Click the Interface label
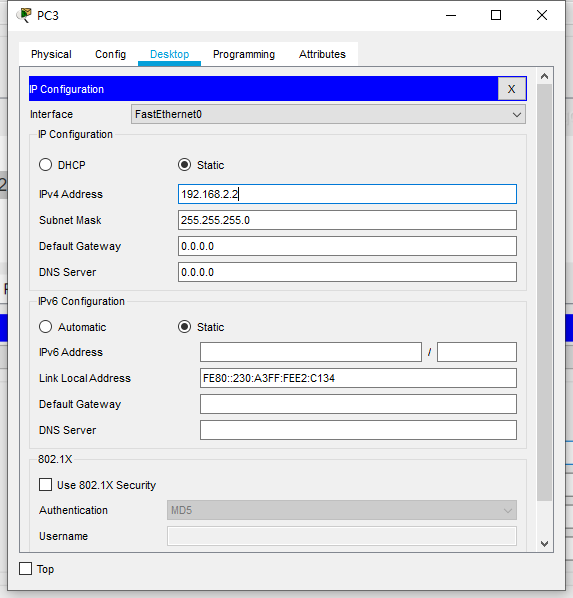 (52, 114)
